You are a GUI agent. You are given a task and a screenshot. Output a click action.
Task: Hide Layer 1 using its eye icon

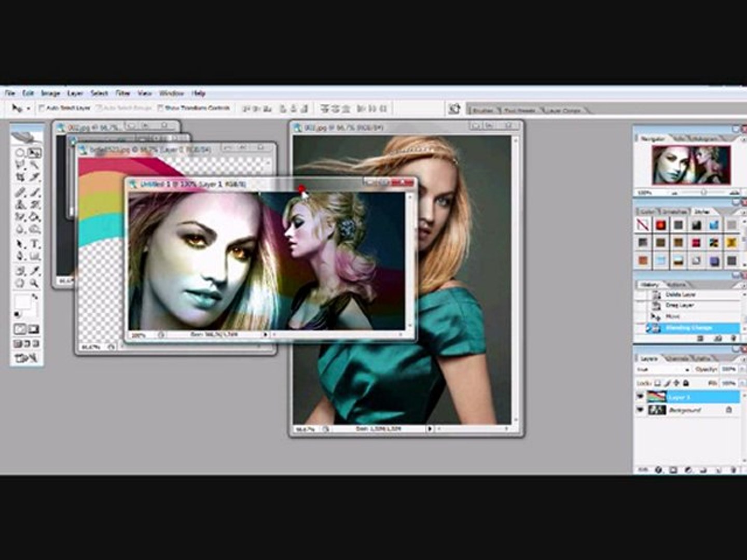pyautogui.click(x=640, y=397)
